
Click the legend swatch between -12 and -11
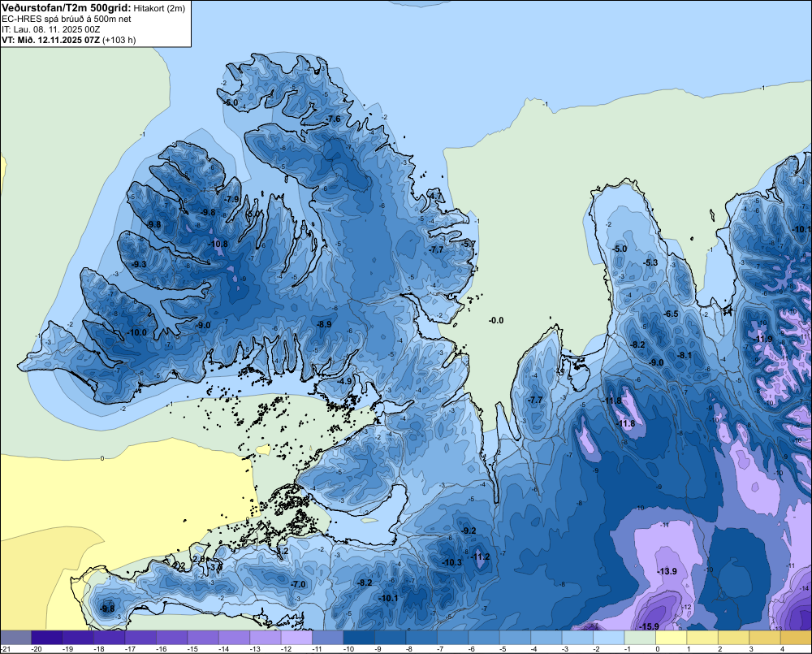[296, 638]
